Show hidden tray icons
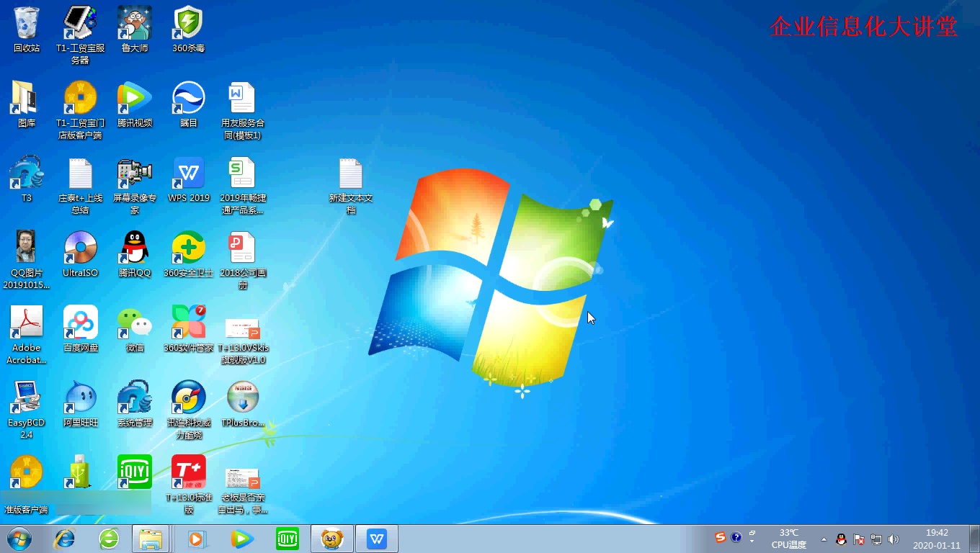The image size is (980, 553). tap(824, 539)
